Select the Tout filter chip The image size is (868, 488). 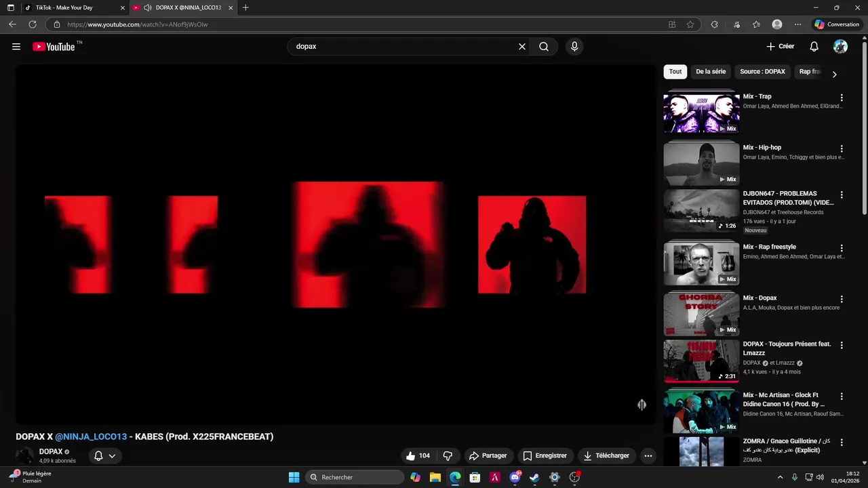(x=675, y=72)
